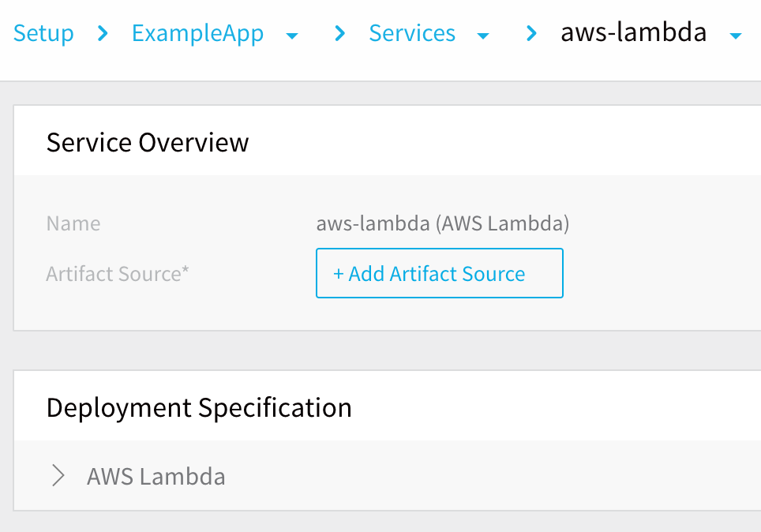Open the ExampleApp breadcrumb dropdown arrow
Image resolution: width=761 pixels, height=532 pixels.
291,36
